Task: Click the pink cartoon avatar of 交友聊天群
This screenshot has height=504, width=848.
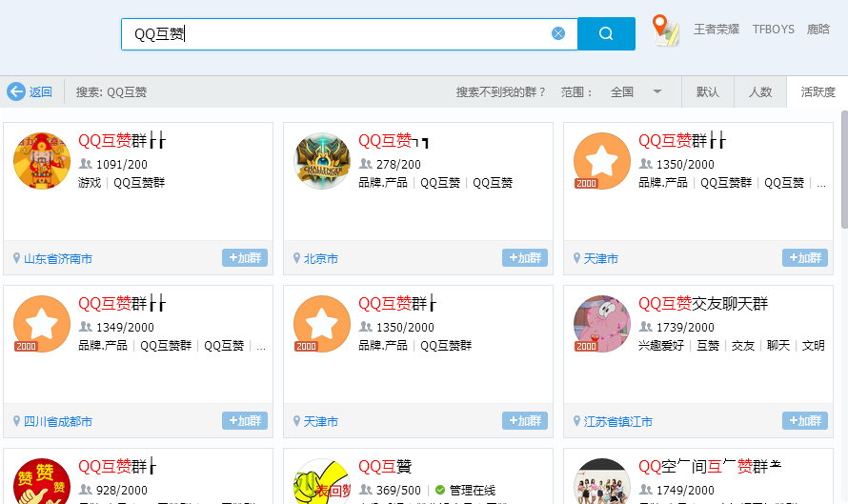Action: [602, 324]
